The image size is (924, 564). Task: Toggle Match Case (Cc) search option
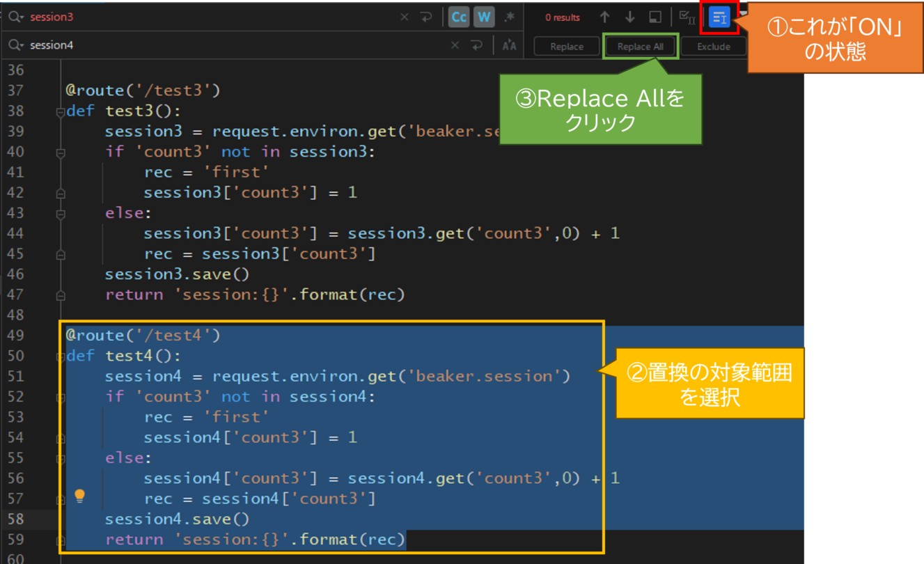click(459, 17)
